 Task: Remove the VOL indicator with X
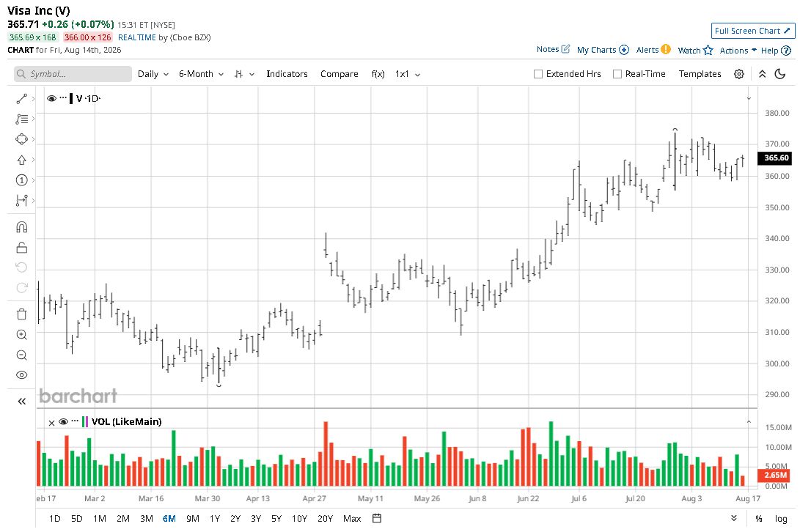[51, 423]
